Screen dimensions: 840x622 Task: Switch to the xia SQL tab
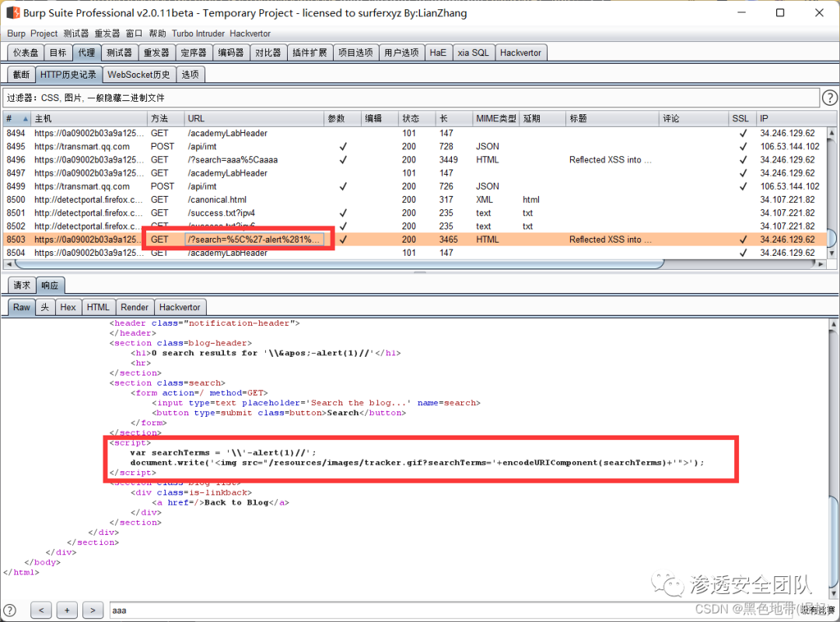click(x=473, y=53)
